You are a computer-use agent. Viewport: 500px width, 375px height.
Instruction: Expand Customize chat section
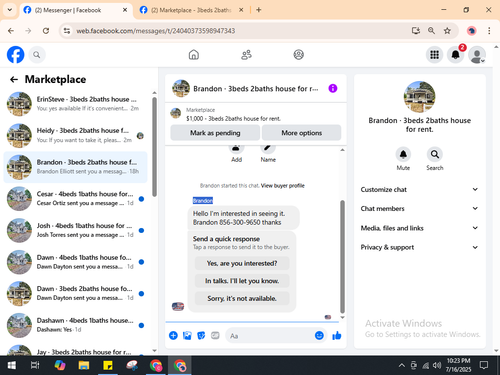click(419, 189)
